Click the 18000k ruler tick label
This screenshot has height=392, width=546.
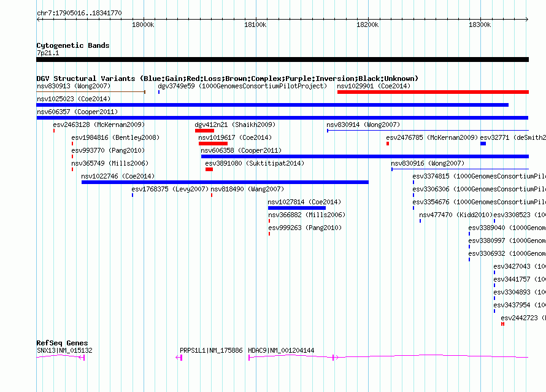coord(143,25)
